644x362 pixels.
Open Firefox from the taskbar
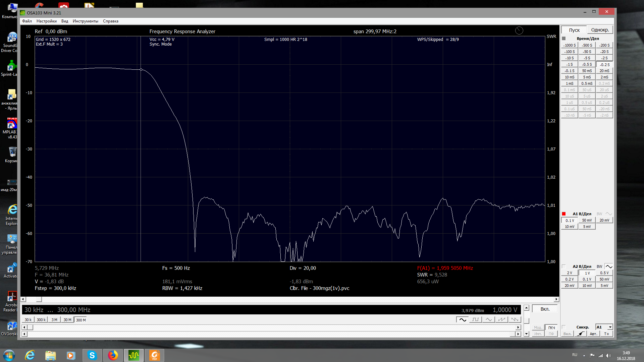click(x=113, y=355)
